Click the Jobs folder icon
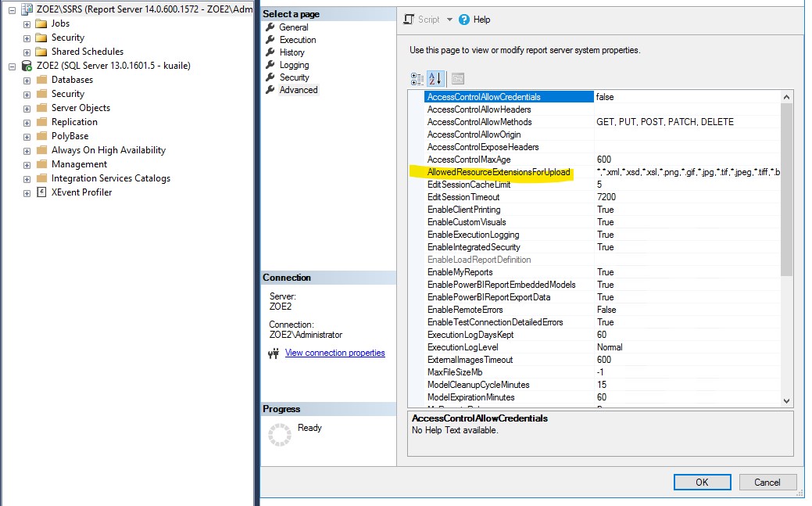The height and width of the screenshot is (506, 812). pyautogui.click(x=42, y=23)
